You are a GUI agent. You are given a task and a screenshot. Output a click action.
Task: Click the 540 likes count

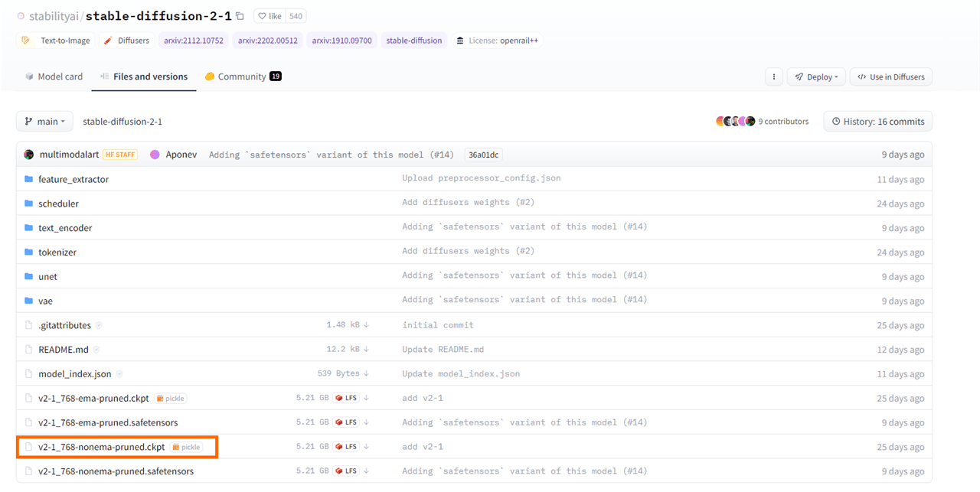296,16
